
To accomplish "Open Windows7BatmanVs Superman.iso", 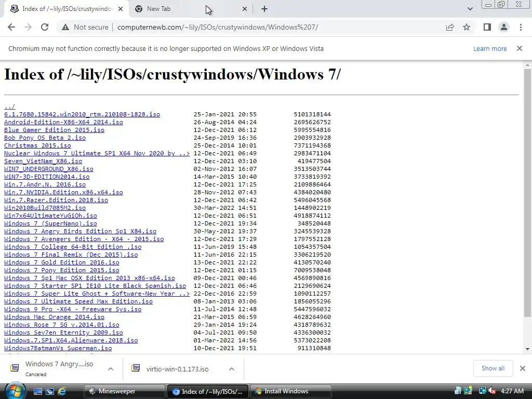I will click(x=58, y=349).
